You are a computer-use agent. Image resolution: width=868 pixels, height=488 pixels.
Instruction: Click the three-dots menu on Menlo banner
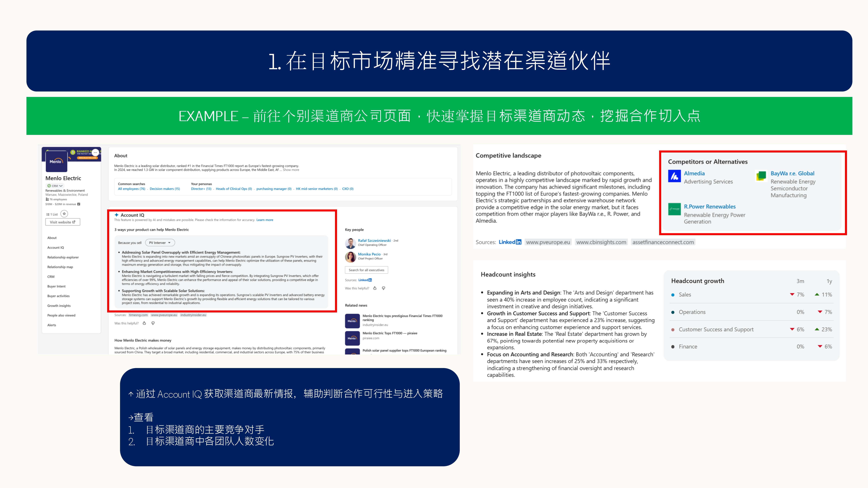pos(95,152)
